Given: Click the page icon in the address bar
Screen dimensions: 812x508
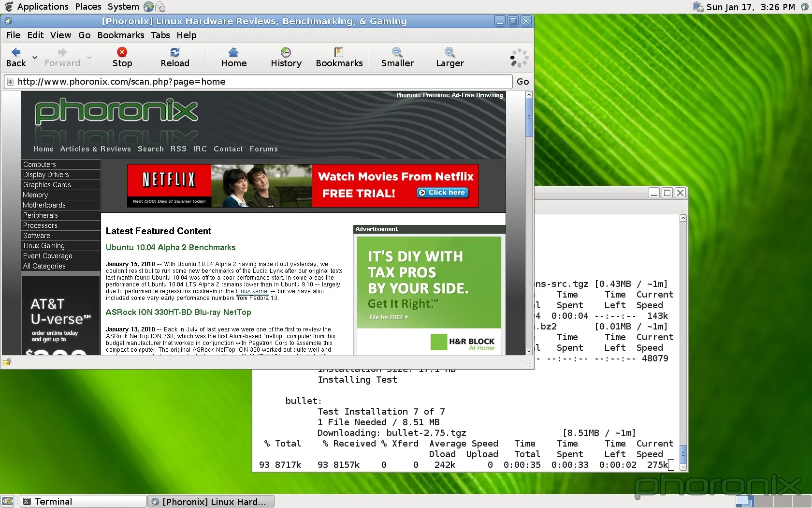Looking at the screenshot, I should coord(10,82).
